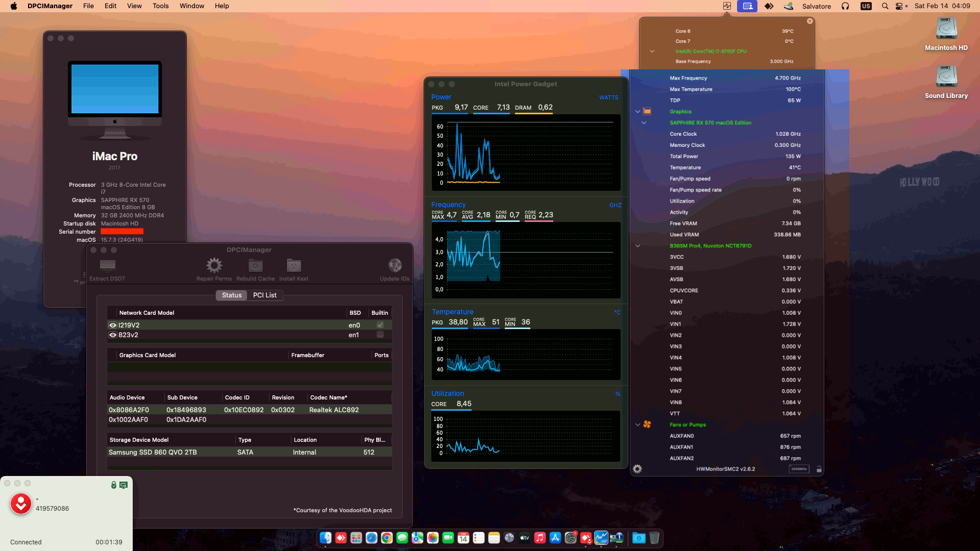Collapse SAPPHIRE RX 570 macOS Edition group

click(644, 122)
